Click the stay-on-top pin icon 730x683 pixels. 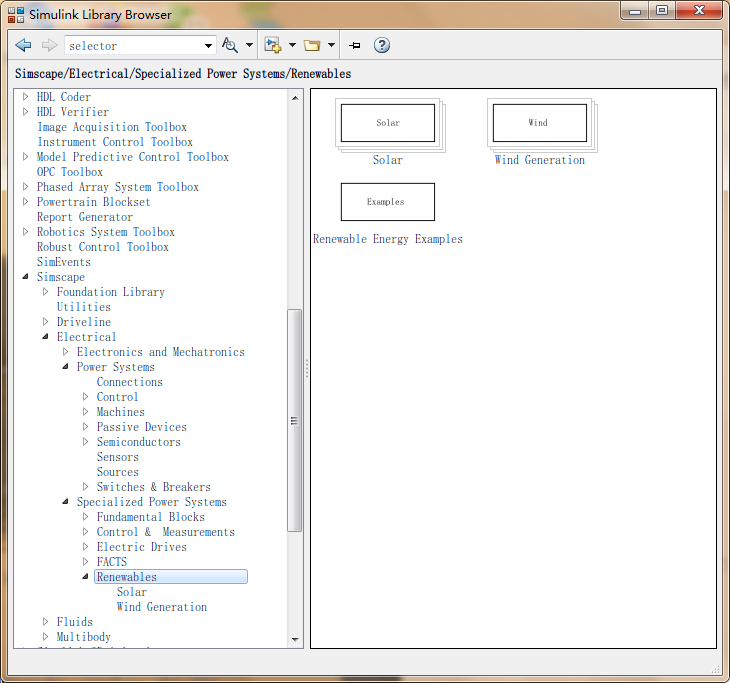(355, 45)
